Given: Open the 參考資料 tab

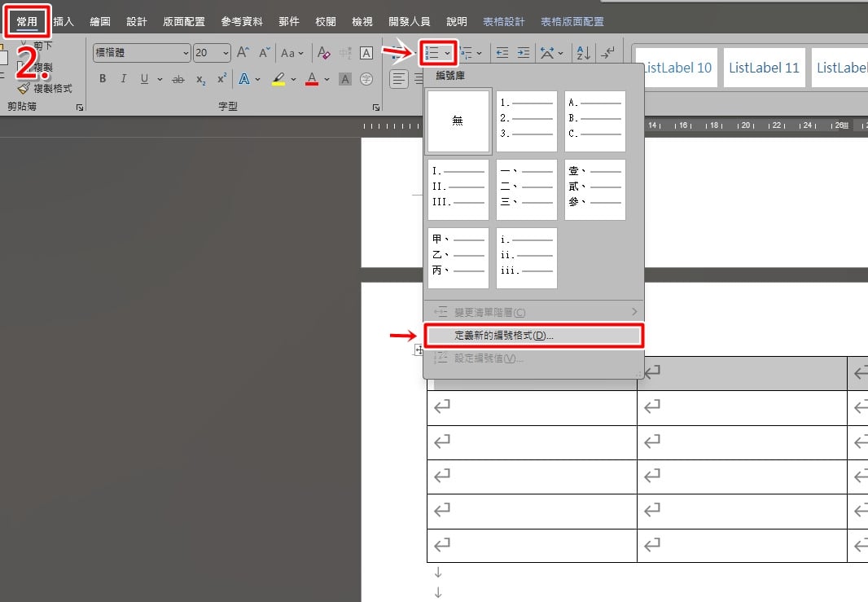Looking at the screenshot, I should [242, 22].
